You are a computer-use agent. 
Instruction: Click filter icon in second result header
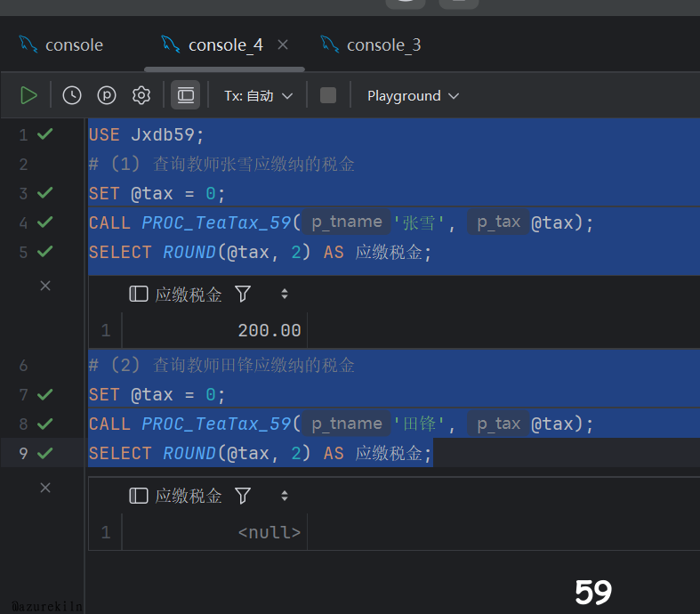tap(243, 496)
